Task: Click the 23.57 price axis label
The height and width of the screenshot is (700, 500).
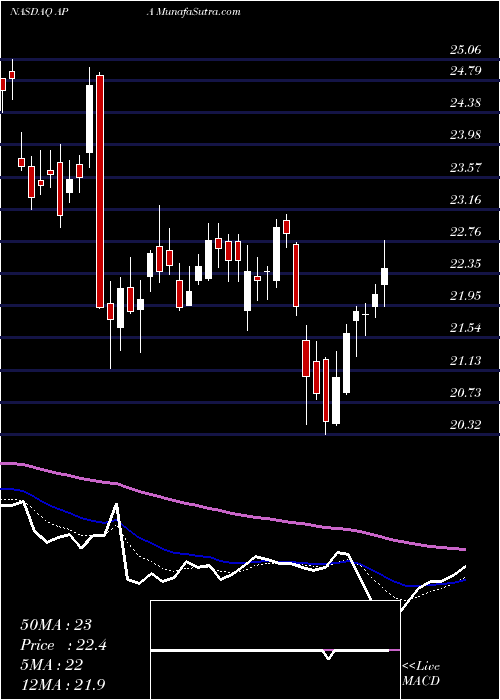Action: click(466, 168)
